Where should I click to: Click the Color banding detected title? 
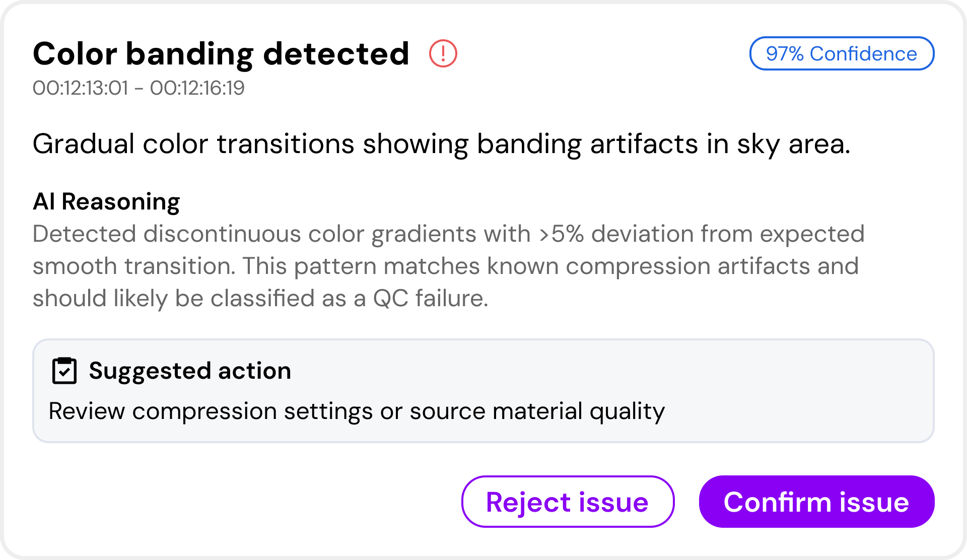click(x=221, y=54)
